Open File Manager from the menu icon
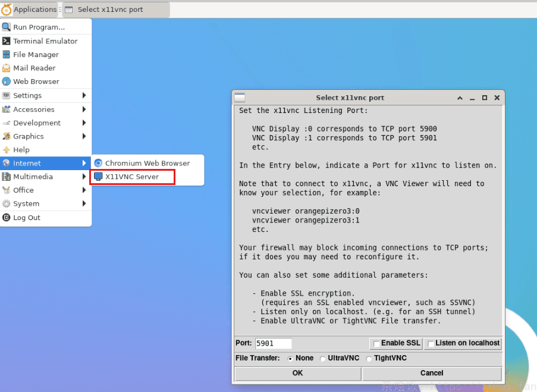This screenshot has width=537, height=392. (7, 55)
